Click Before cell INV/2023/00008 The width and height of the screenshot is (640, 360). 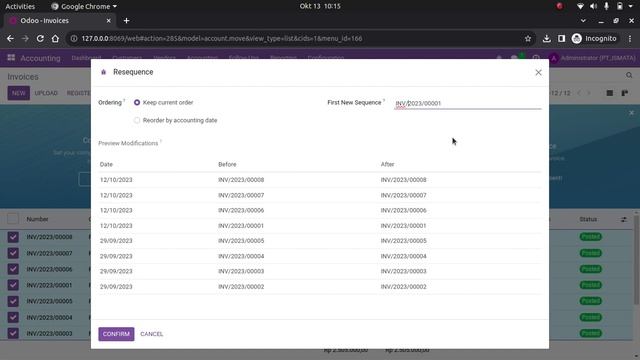tap(241, 180)
